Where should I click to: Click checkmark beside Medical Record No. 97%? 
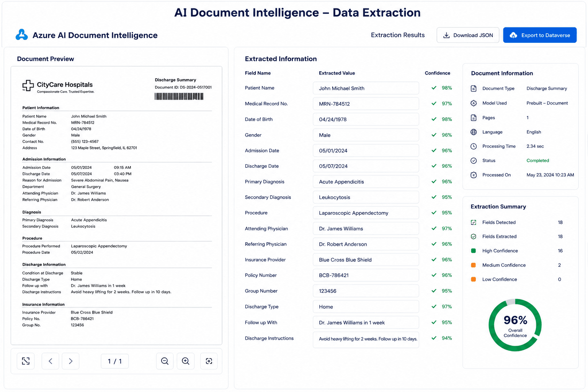pos(434,104)
